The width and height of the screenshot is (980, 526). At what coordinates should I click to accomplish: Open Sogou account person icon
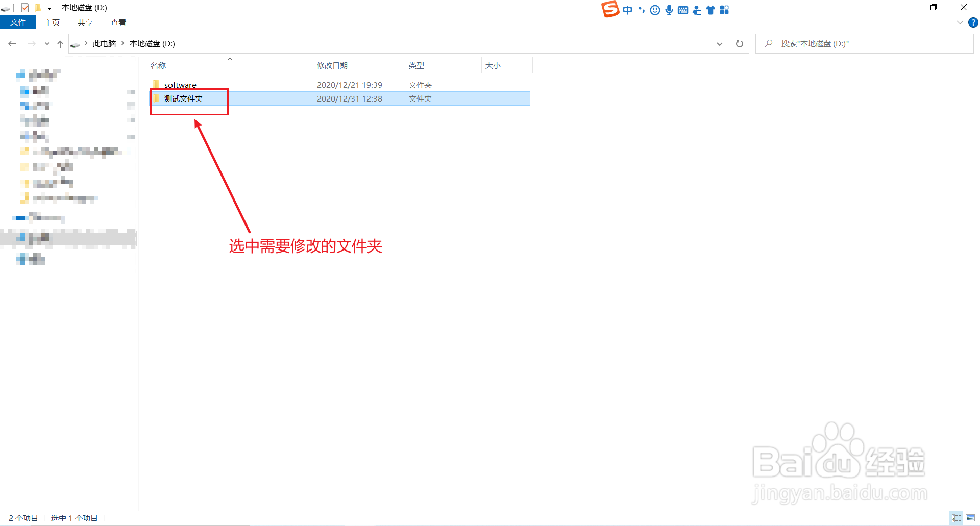(x=697, y=10)
